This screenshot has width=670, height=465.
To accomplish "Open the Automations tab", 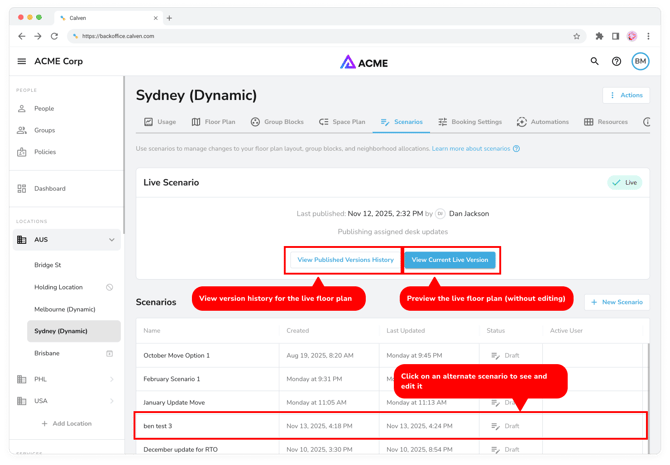I will [543, 122].
